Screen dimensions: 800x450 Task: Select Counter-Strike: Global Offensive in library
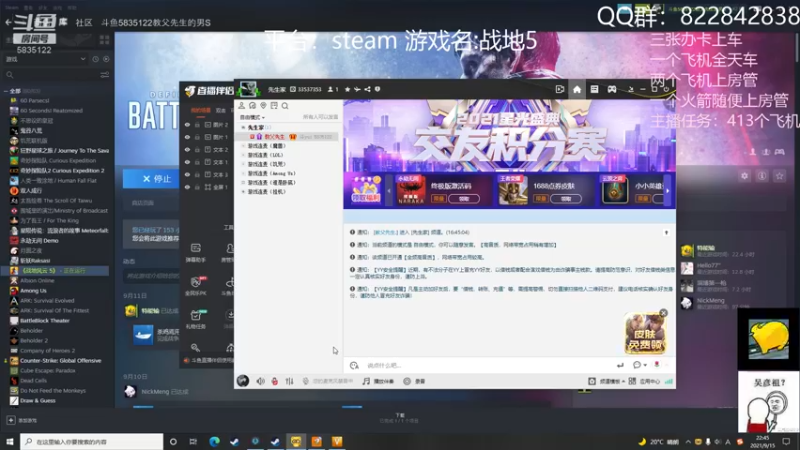click(x=60, y=361)
